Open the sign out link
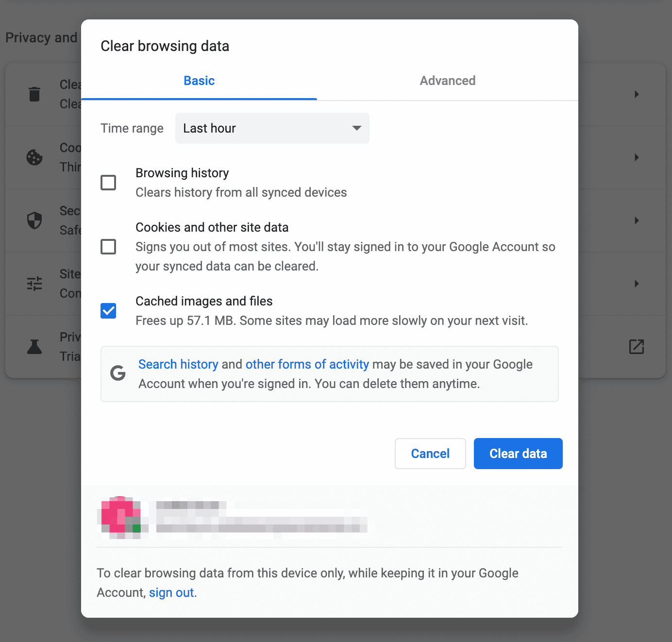Image resolution: width=672 pixels, height=642 pixels. 171,592
